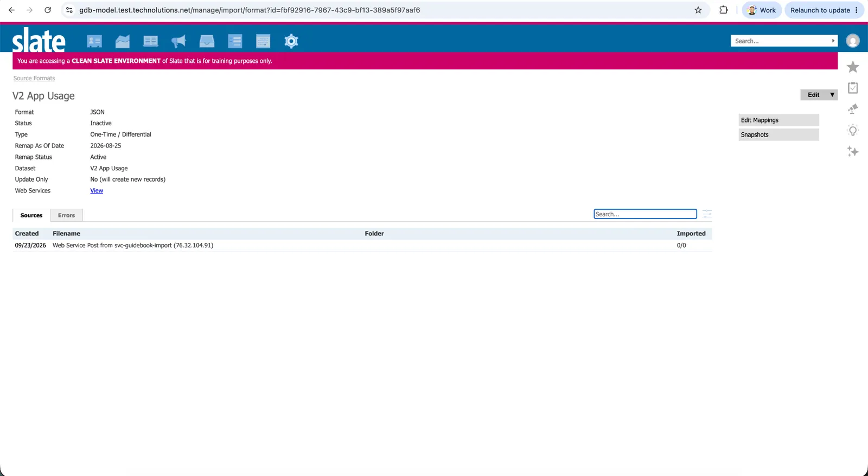
Task: Focus the global Search field in header
Action: tap(780, 41)
